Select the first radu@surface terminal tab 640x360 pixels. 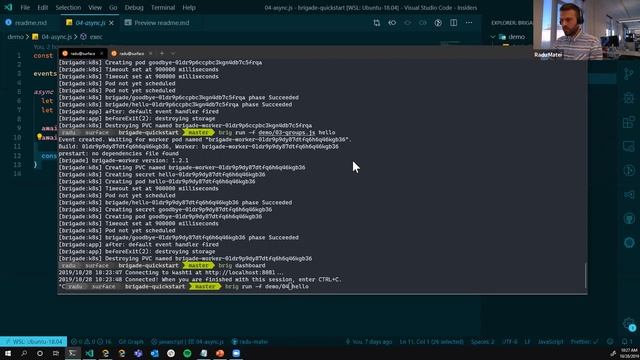click(83, 53)
